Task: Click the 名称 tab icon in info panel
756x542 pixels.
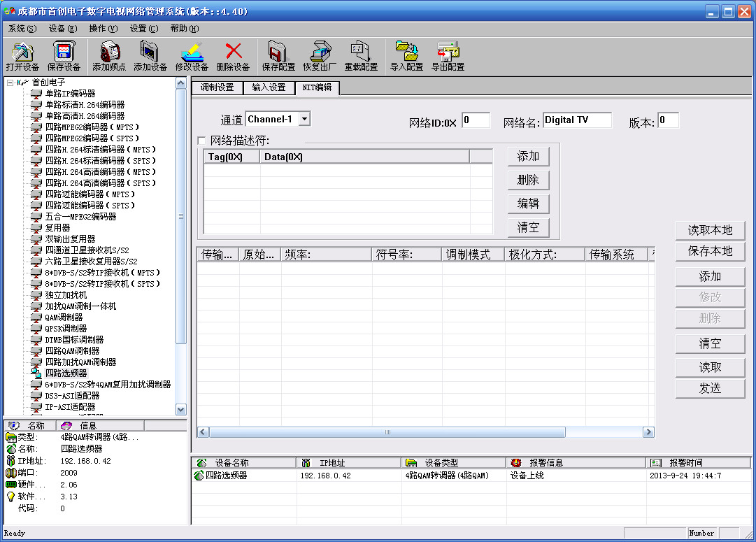Action: tap(14, 425)
